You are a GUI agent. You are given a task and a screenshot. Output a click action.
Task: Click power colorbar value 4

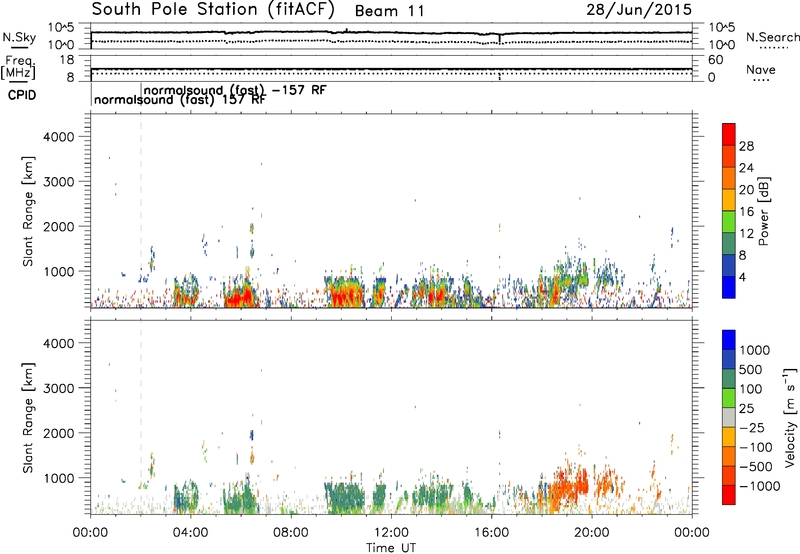click(743, 277)
